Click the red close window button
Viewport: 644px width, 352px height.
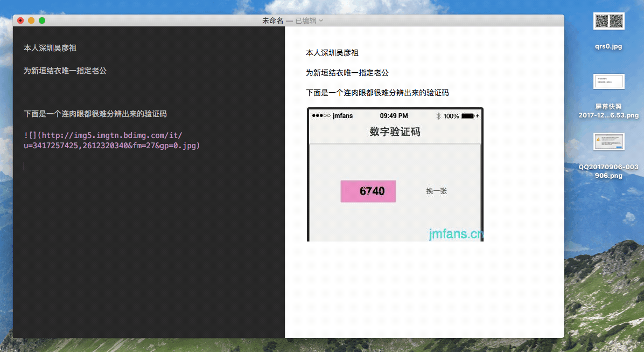click(20, 20)
